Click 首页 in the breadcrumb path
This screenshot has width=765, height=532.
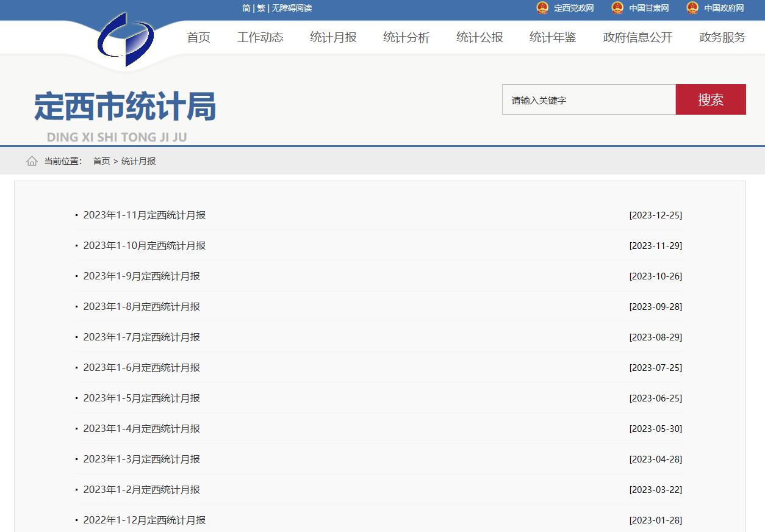(101, 161)
